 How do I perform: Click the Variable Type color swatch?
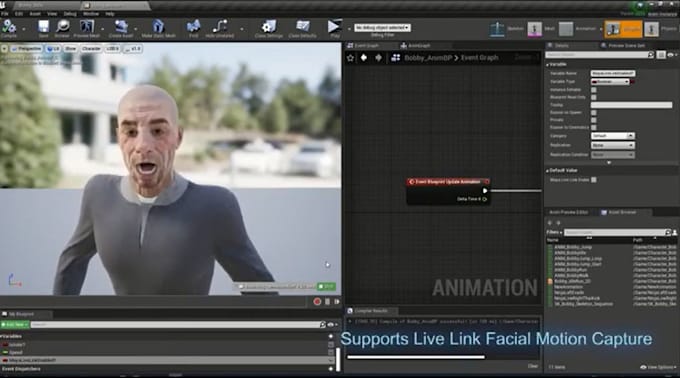(x=633, y=81)
